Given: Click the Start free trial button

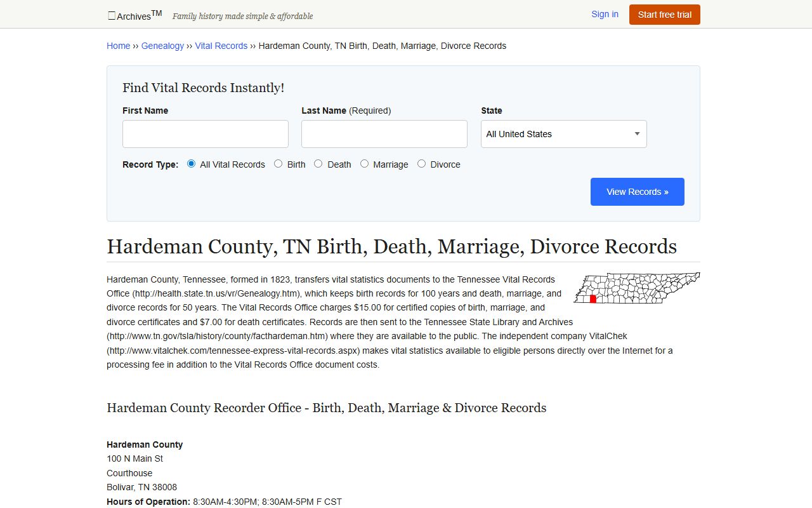Looking at the screenshot, I should [664, 15].
